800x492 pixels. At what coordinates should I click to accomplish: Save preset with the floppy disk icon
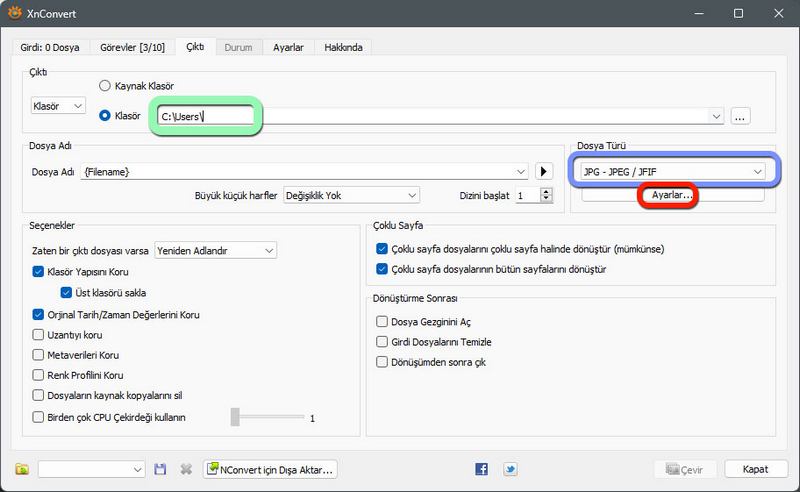coord(160,469)
